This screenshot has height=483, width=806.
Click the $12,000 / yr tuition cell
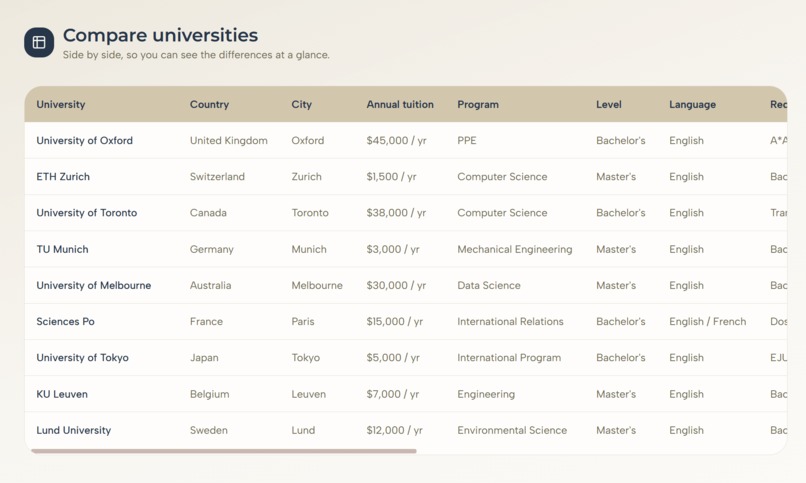coord(394,430)
